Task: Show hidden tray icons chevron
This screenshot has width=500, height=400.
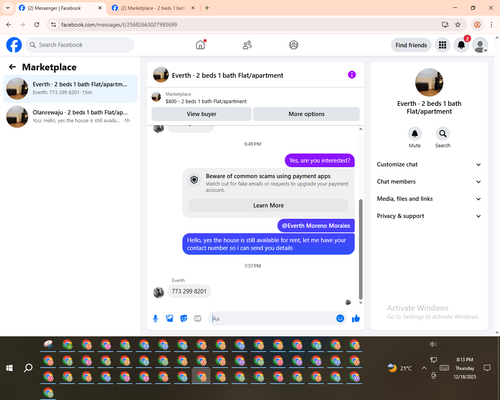Action: click(424, 368)
